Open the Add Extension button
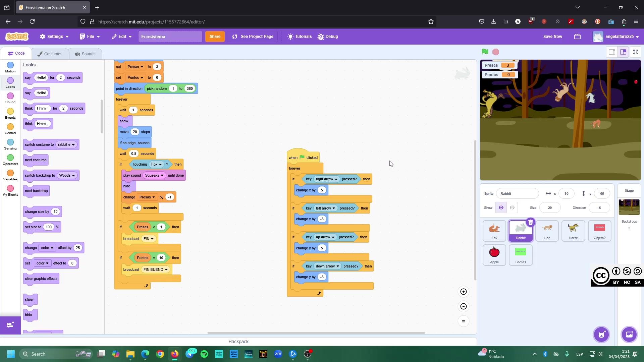The image size is (644, 362). 10,325
